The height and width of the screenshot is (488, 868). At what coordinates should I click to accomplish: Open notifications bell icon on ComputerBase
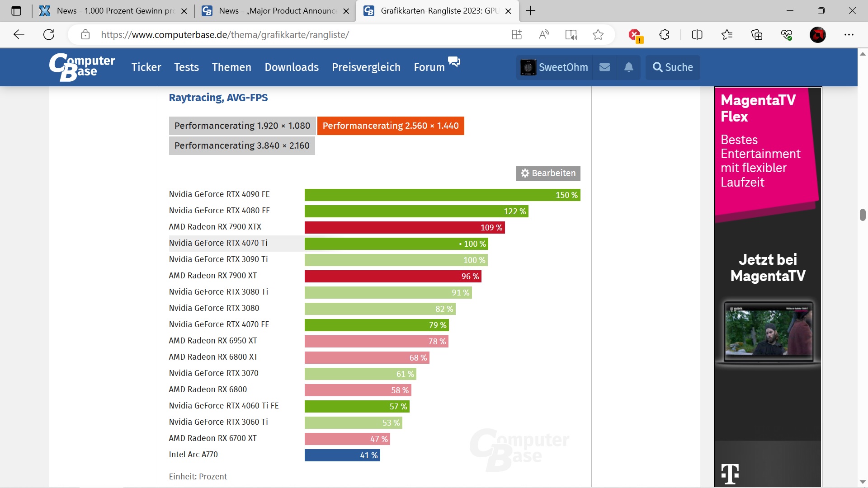pyautogui.click(x=628, y=67)
